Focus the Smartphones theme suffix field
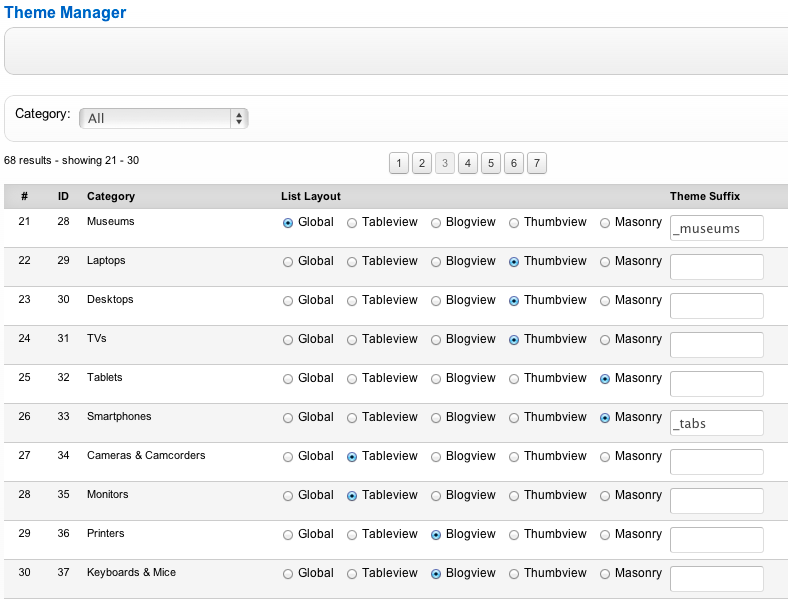Viewport: 788px width, 599px height. pyautogui.click(x=716, y=423)
